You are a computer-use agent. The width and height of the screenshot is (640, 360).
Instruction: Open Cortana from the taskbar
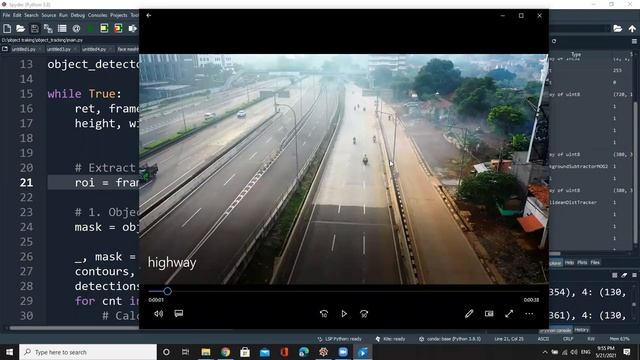[166, 352]
